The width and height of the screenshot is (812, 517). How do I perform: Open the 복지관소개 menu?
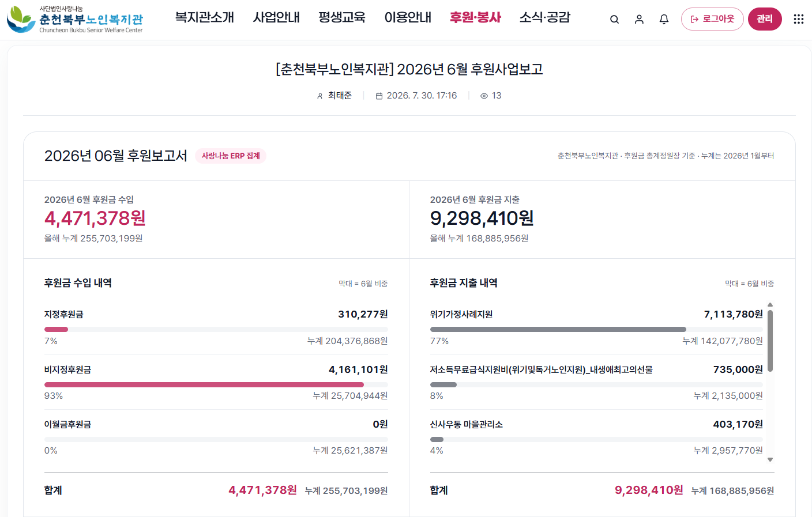(x=205, y=17)
